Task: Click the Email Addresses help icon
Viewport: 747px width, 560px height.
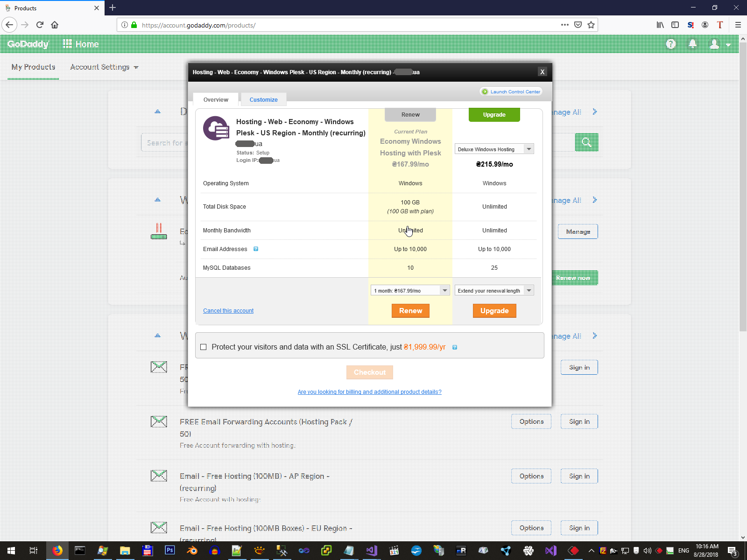Action: point(256,249)
